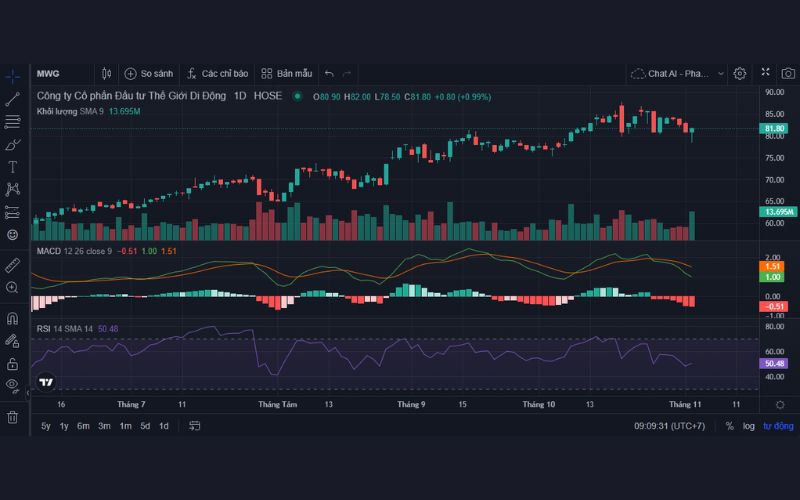Select the 6m time range
Image resolution: width=800 pixels, height=500 pixels.
point(83,426)
